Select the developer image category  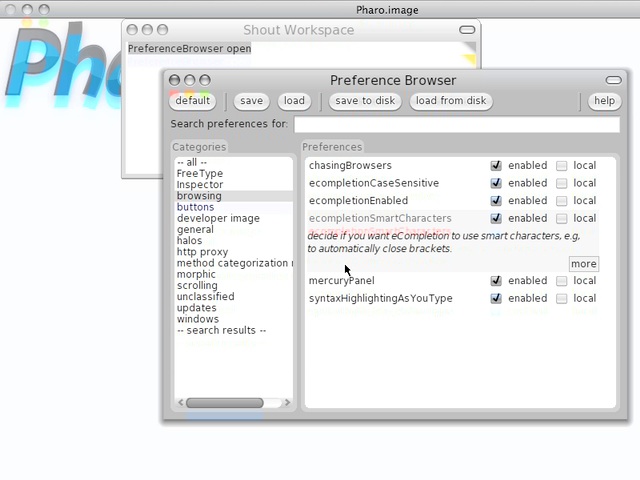pyautogui.click(x=233, y=218)
